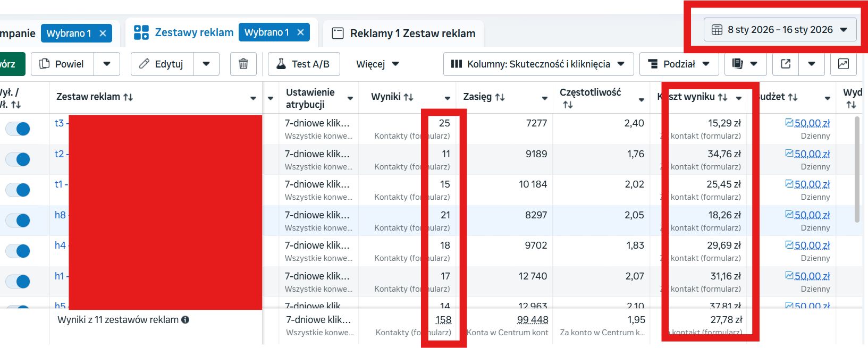Image resolution: width=868 pixels, height=348 pixels.
Task: Disable the h8 ad set toggle
Action: click(18, 220)
